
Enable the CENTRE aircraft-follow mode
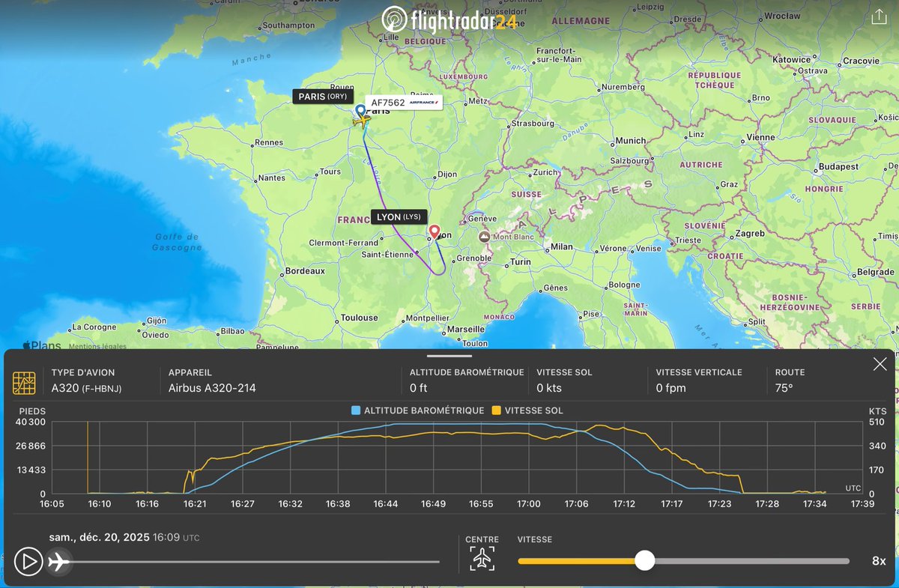tap(482, 558)
